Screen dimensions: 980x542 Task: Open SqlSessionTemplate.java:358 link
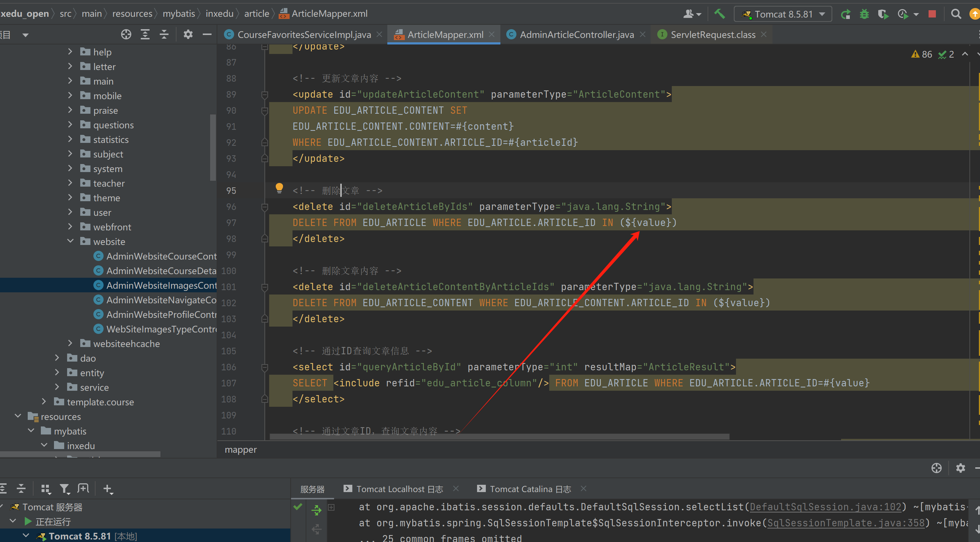[846, 523]
